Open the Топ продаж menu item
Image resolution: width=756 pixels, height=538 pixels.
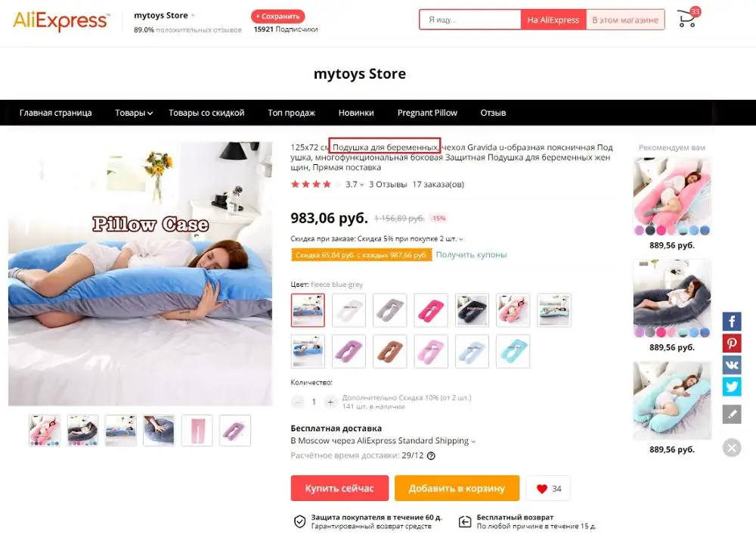pyautogui.click(x=291, y=113)
